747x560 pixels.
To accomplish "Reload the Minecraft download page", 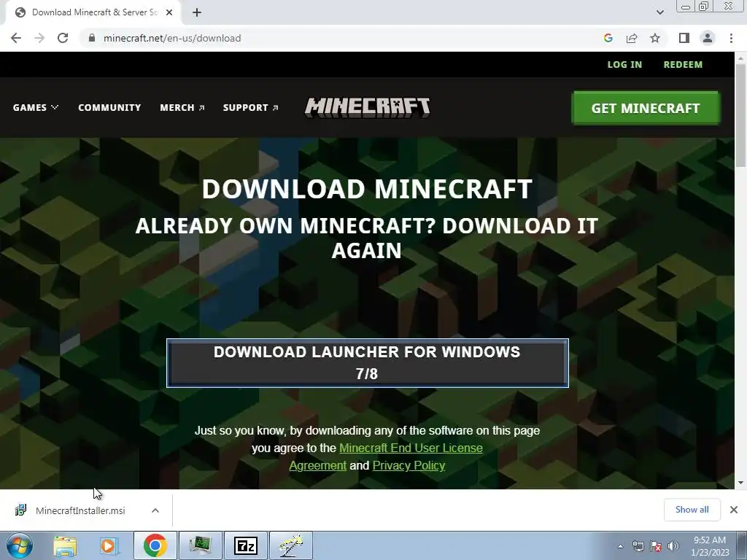I will click(63, 38).
